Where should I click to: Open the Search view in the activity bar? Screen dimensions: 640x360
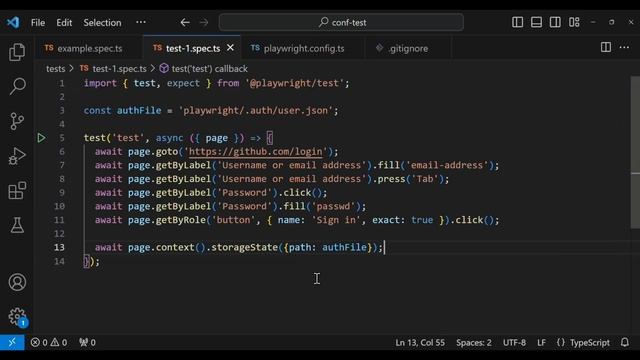[17, 86]
